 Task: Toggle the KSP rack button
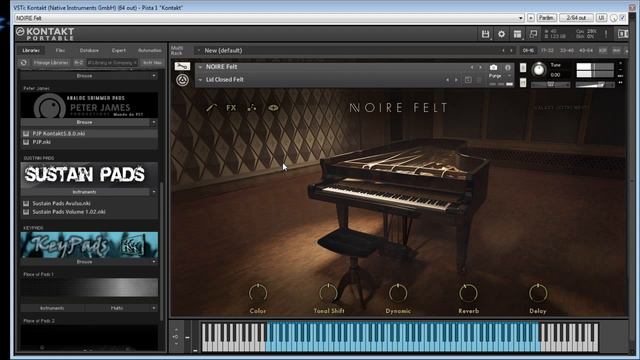click(602, 51)
